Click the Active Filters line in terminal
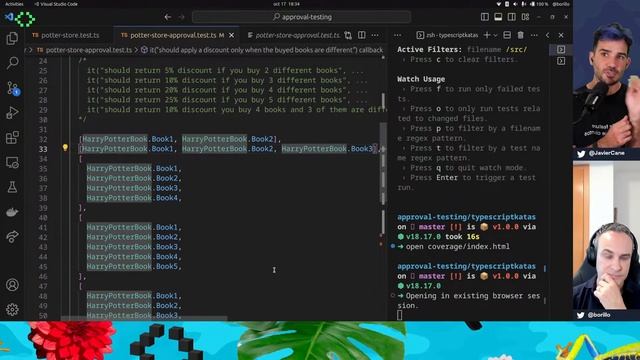This screenshot has height=360, width=640. pos(462,50)
